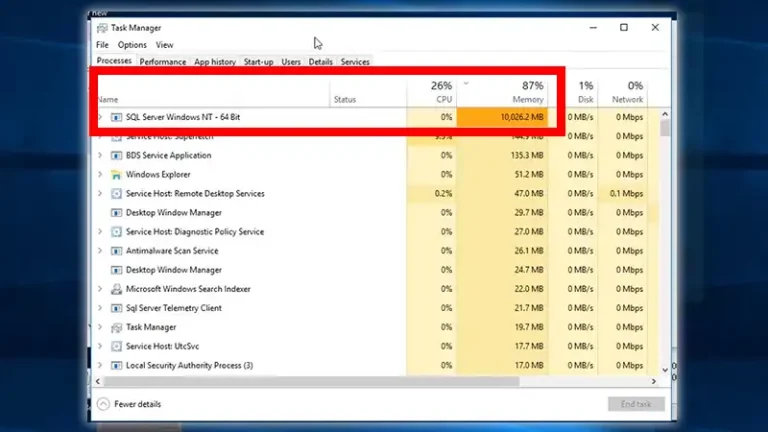Click the Sql Server Telemetry Client icon
The width and height of the screenshot is (768, 432).
[x=116, y=308]
